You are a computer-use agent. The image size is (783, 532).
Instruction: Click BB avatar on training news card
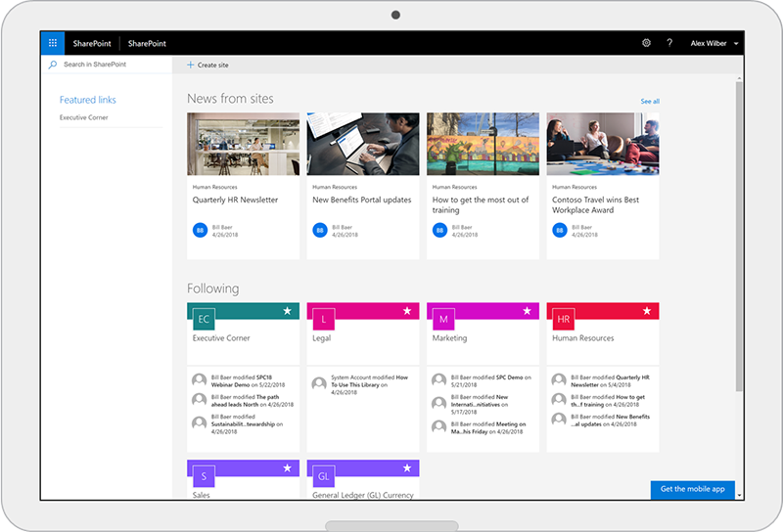point(439,230)
